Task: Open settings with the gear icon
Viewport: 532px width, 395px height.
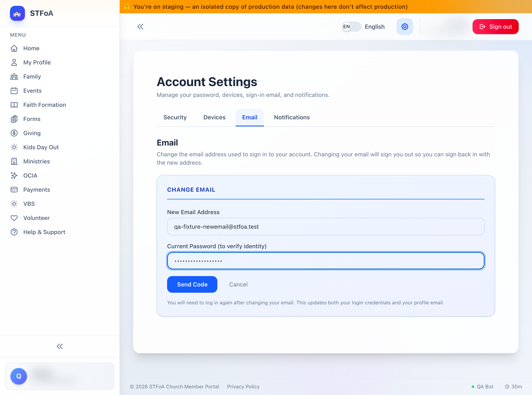Action: [x=405, y=27]
